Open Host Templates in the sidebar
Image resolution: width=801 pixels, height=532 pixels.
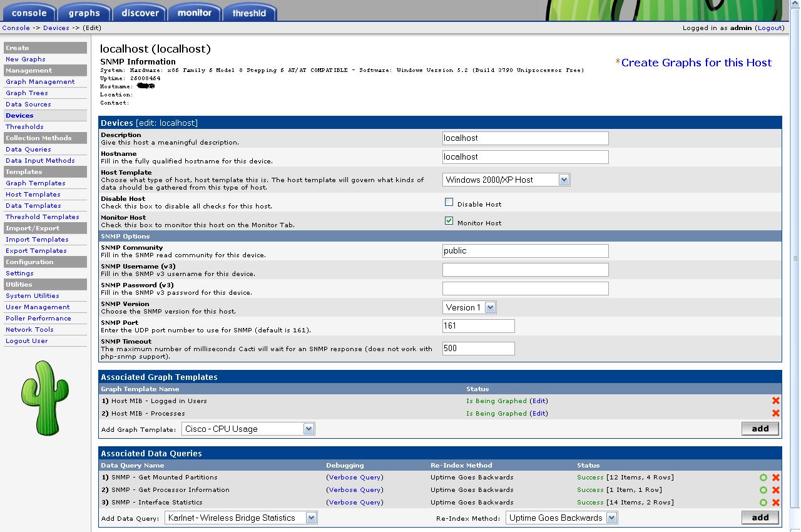click(x=33, y=195)
